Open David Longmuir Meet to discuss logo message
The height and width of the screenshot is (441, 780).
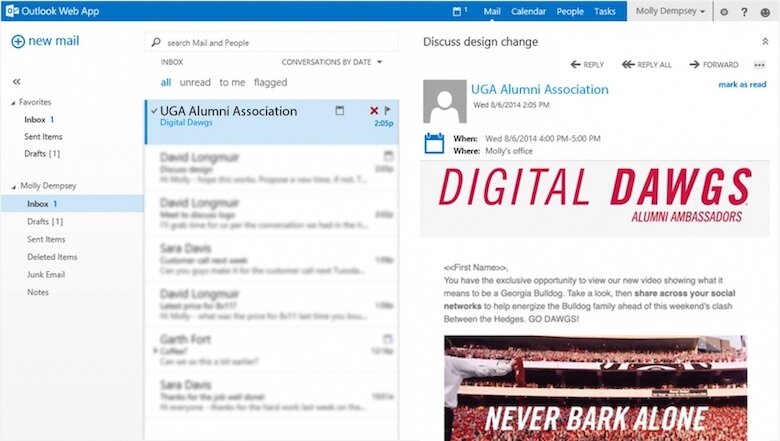point(272,214)
